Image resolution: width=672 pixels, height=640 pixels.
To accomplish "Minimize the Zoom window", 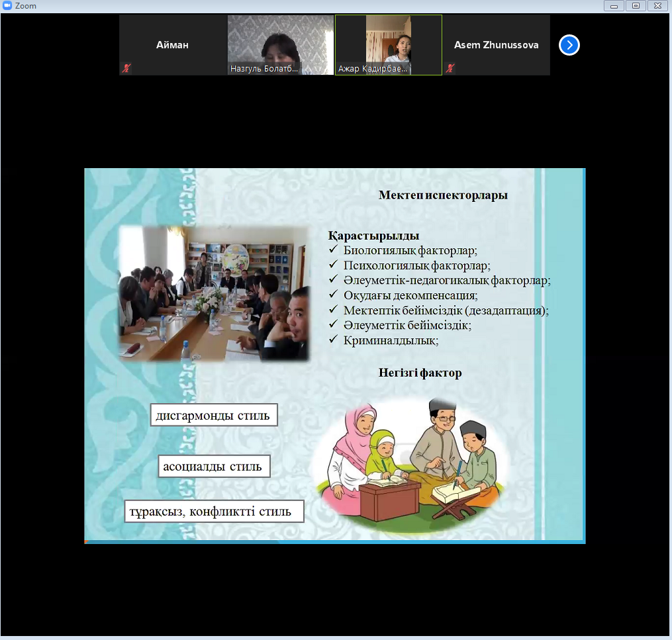I will click(614, 6).
